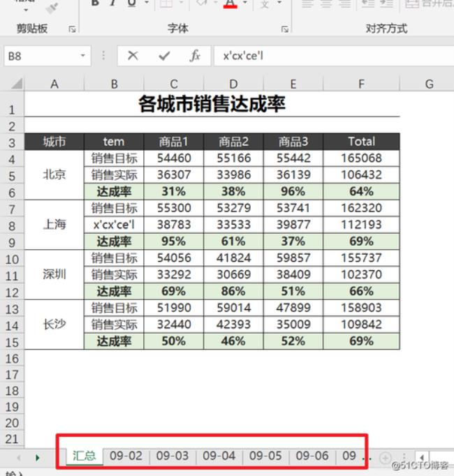Click the cell with value 158903
The height and width of the screenshot is (476, 454).
pos(361,308)
